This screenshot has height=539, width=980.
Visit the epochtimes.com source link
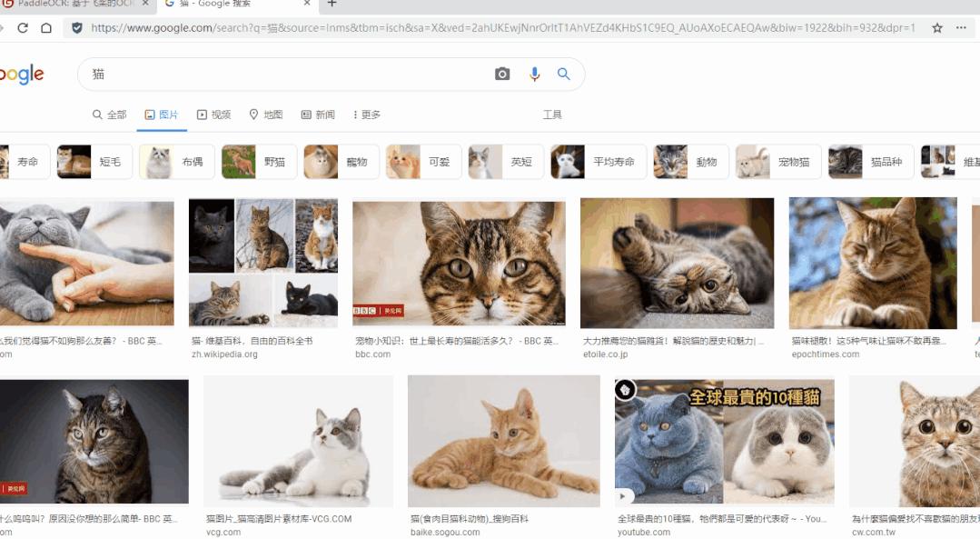point(825,354)
